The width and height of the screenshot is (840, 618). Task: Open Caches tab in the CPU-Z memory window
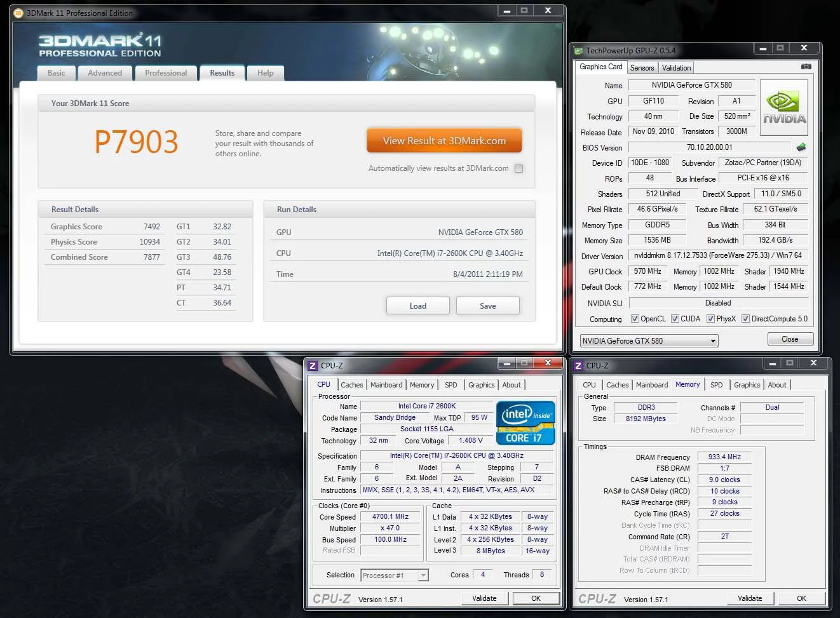point(617,385)
